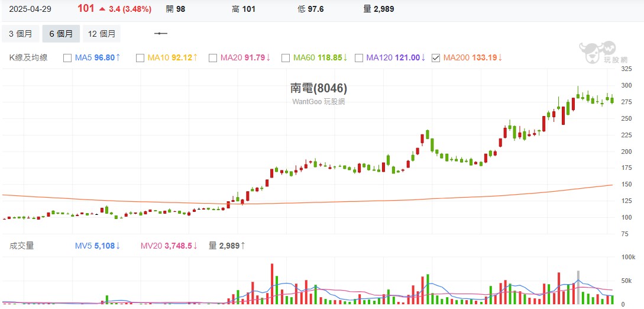Turn on the MA20 line checkbox
The image size is (644, 309).
click(x=213, y=57)
